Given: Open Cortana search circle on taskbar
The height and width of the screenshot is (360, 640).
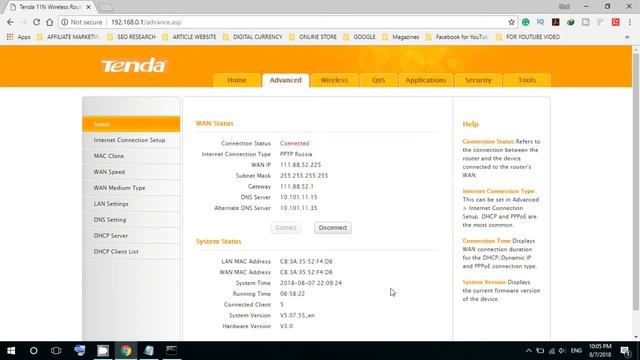Looking at the screenshot, I should (x=33, y=351).
